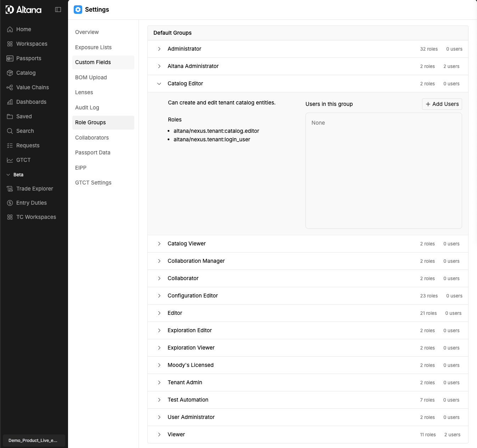The height and width of the screenshot is (448, 477).
Task: Click the altana/nexus.tenant:catalog.editor role
Action: coord(216,131)
